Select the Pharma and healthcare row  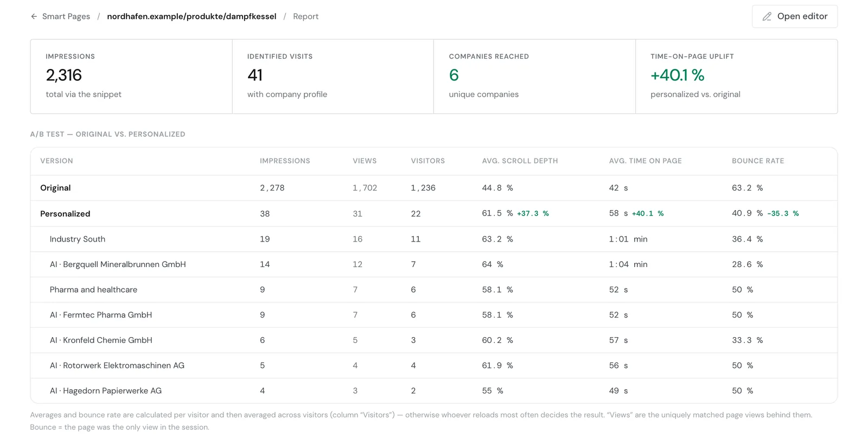[433, 290]
